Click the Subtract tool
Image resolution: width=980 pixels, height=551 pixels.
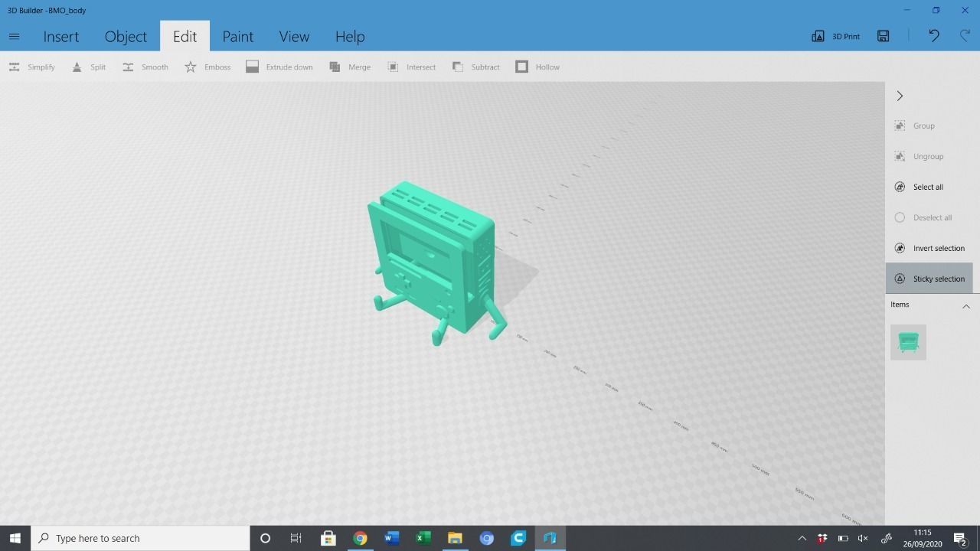click(475, 67)
